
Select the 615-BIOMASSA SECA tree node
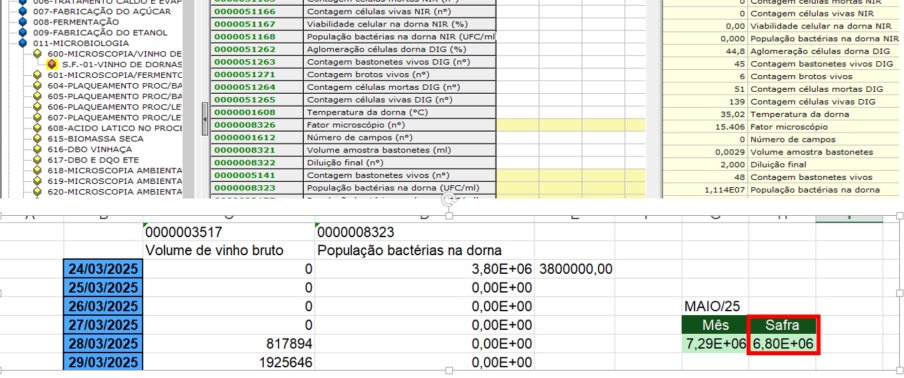click(x=96, y=139)
